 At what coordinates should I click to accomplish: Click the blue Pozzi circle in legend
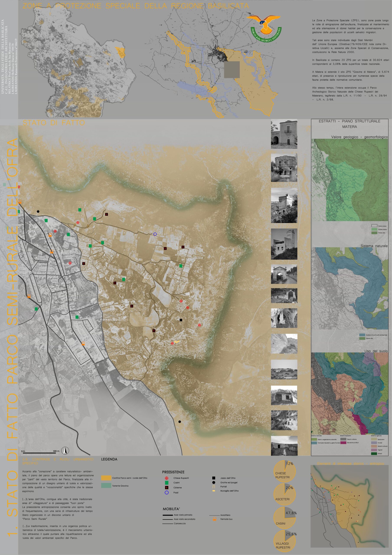point(167,492)
